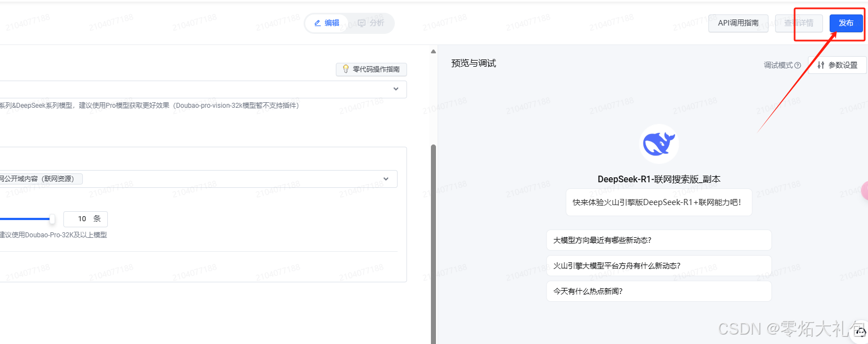
Task: Click the DeepSeek whale logo avatar
Action: click(x=659, y=143)
